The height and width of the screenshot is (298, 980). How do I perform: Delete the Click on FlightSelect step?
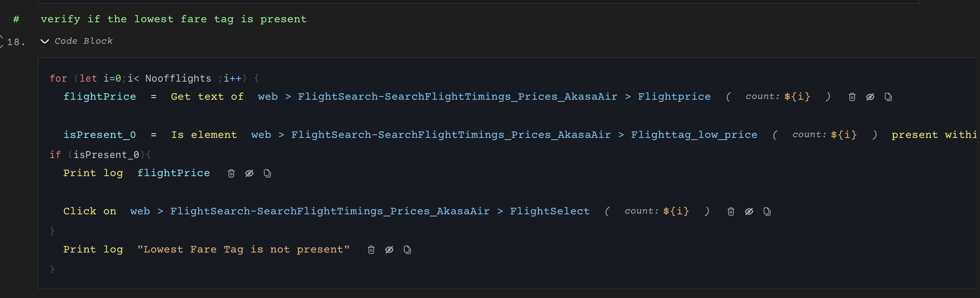tap(731, 211)
